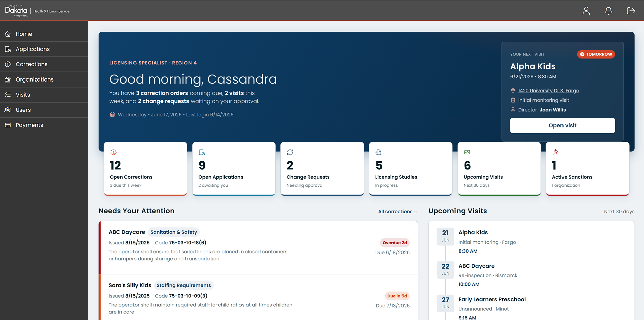Screen dimensions: 644x320
Task: Open the 5 Licensing Studies card
Action: pyautogui.click(x=411, y=168)
